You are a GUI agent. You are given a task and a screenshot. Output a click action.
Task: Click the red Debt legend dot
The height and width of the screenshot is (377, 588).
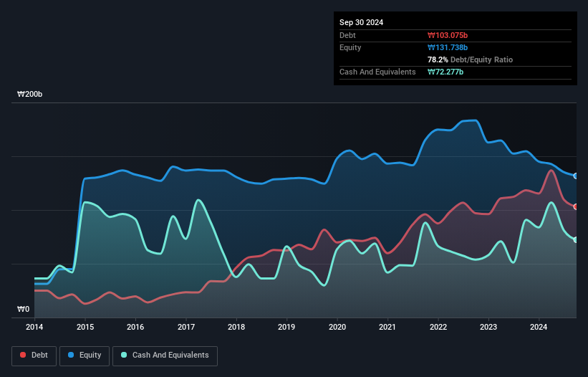click(24, 355)
